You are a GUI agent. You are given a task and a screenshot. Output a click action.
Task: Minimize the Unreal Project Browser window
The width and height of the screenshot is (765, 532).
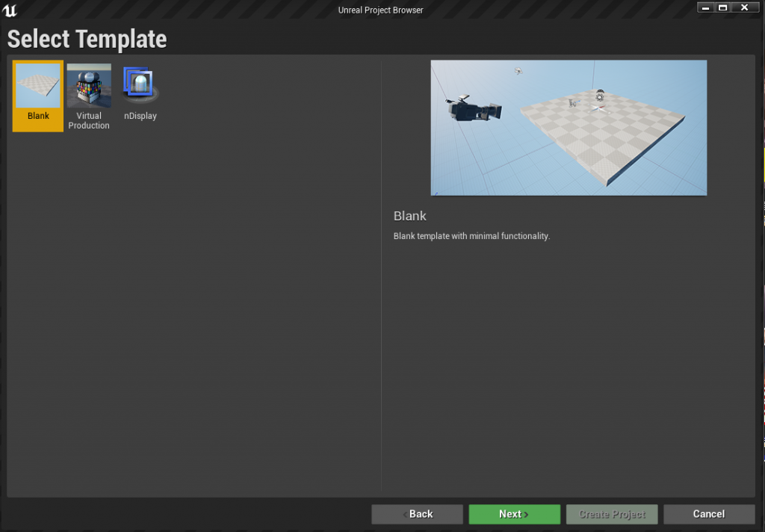[x=705, y=7]
